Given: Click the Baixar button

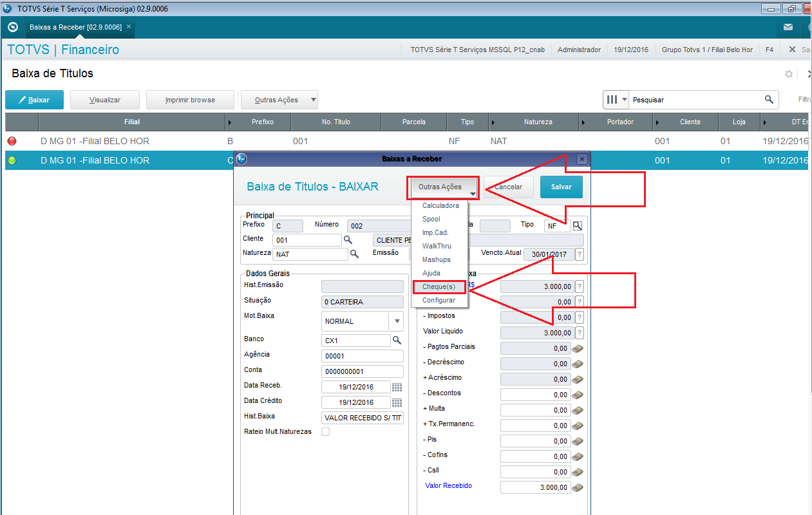Looking at the screenshot, I should tap(35, 100).
